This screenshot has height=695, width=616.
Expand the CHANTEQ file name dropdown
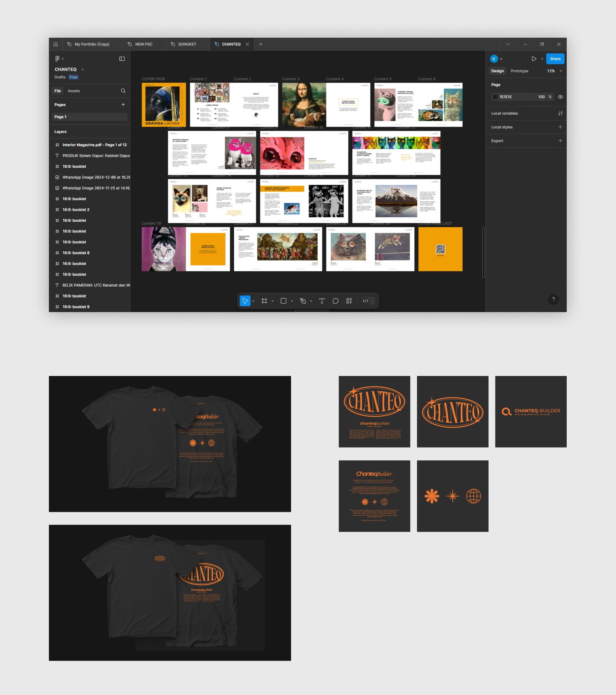pyautogui.click(x=82, y=70)
